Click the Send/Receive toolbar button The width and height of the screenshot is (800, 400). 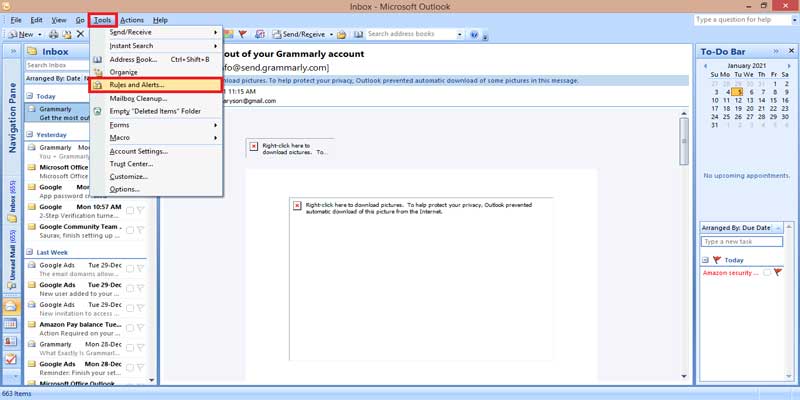pyautogui.click(x=299, y=35)
